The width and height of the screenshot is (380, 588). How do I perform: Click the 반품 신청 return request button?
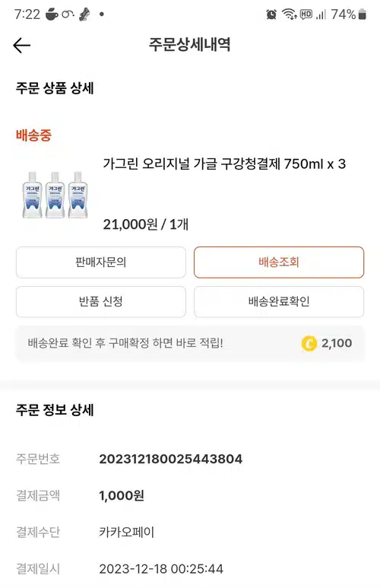(x=101, y=301)
